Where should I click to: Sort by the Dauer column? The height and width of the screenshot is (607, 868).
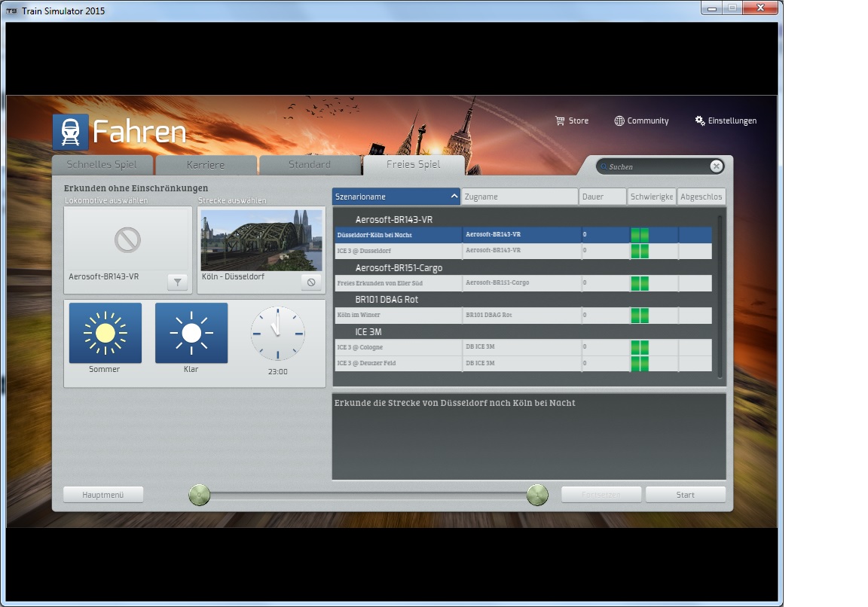click(x=602, y=197)
